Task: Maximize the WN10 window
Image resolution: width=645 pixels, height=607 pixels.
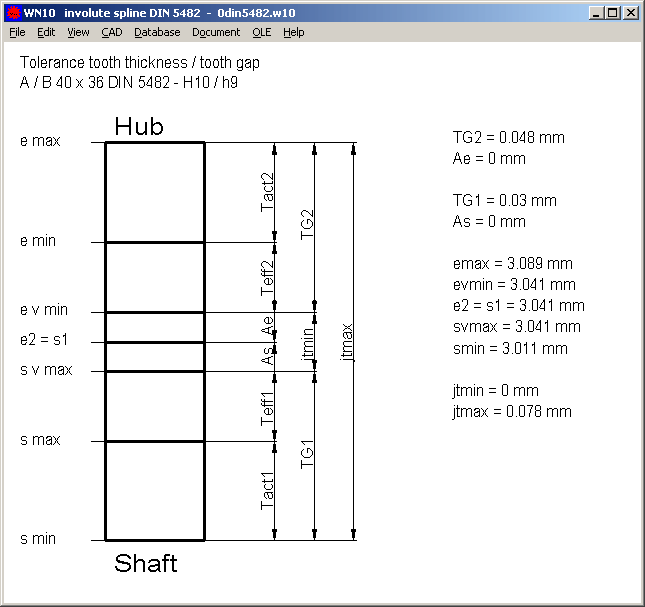Action: tap(612, 13)
